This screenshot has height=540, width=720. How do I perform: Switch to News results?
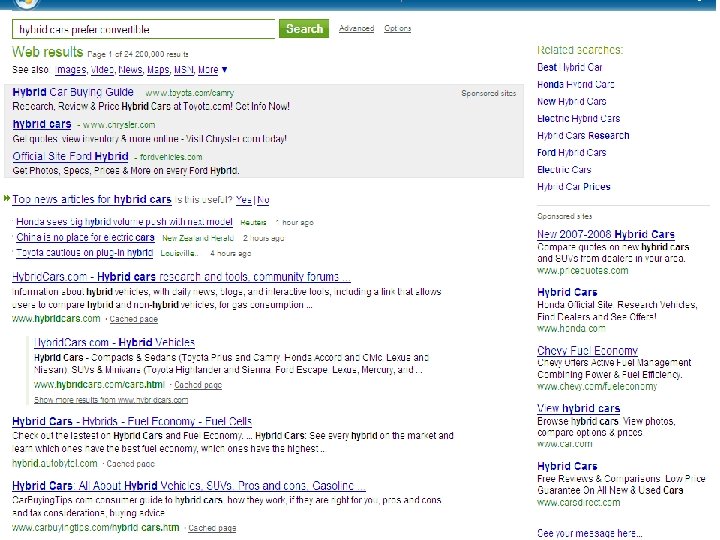130,69
